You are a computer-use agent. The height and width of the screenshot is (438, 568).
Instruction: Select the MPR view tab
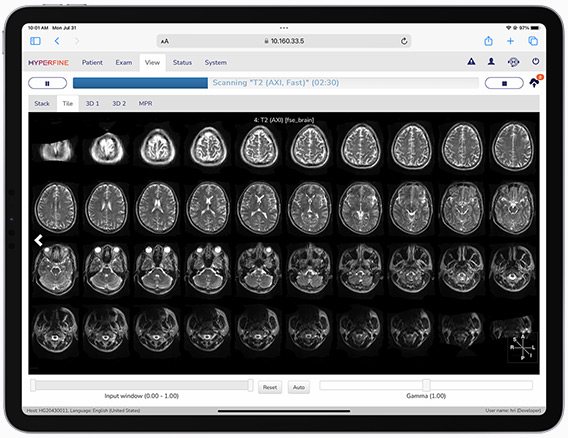pos(145,104)
